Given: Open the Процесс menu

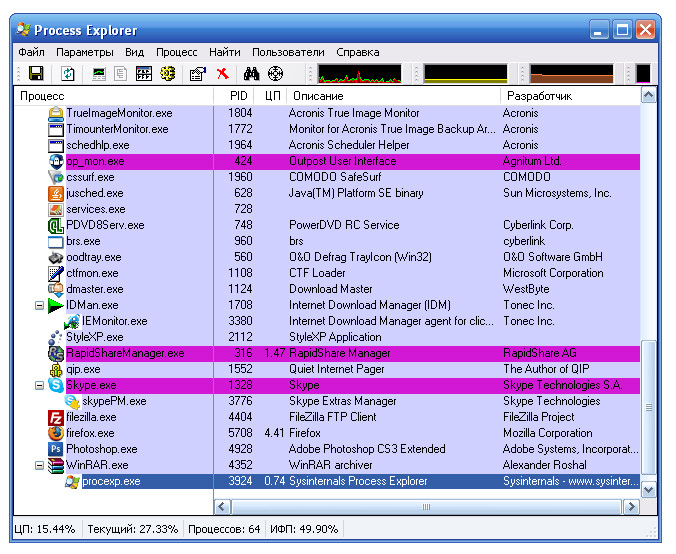Looking at the screenshot, I should pyautogui.click(x=177, y=52).
